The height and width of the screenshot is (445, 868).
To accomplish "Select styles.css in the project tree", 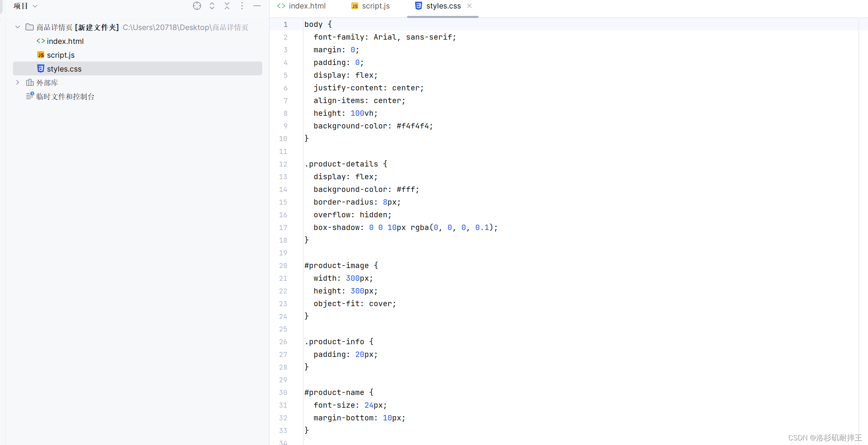I will click(x=64, y=69).
